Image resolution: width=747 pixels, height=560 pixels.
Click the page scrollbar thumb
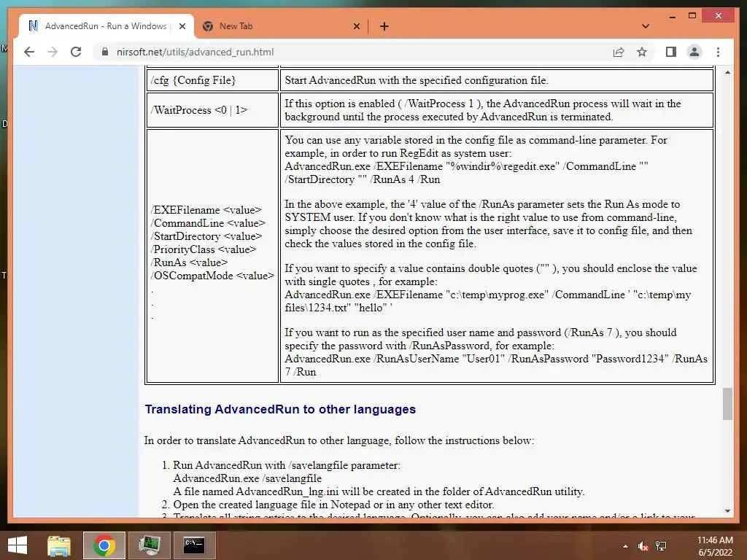727,404
